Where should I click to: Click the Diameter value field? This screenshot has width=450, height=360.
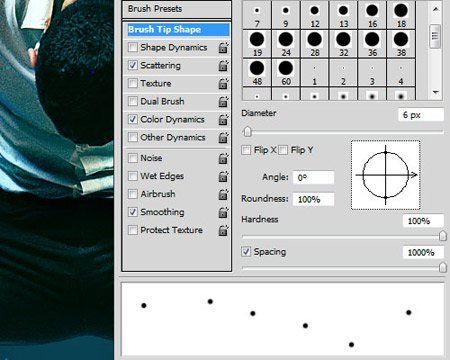(x=421, y=115)
